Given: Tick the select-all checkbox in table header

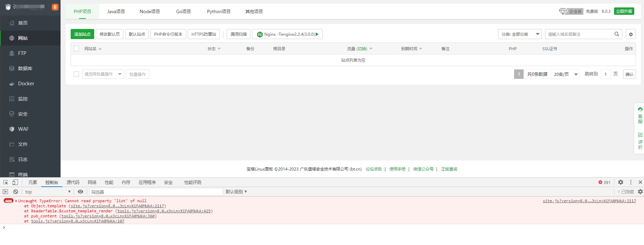Looking at the screenshot, I should [x=76, y=49].
